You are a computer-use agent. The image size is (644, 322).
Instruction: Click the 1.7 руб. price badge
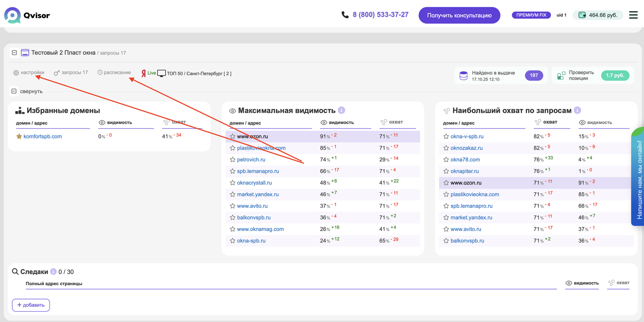(x=615, y=76)
